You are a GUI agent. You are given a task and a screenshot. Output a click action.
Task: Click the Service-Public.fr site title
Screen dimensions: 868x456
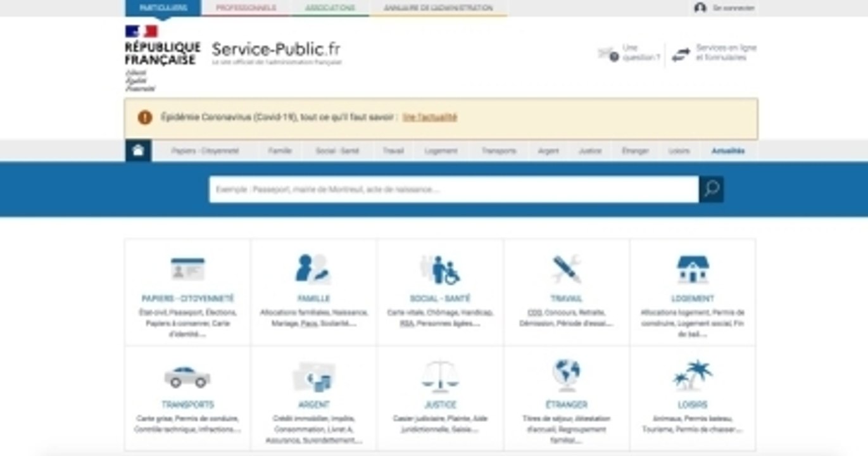(276, 49)
